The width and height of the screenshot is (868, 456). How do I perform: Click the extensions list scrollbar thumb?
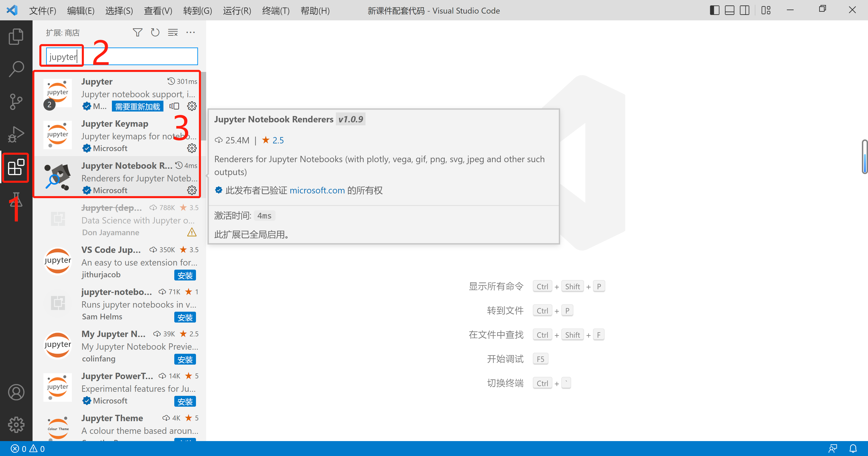point(203,106)
